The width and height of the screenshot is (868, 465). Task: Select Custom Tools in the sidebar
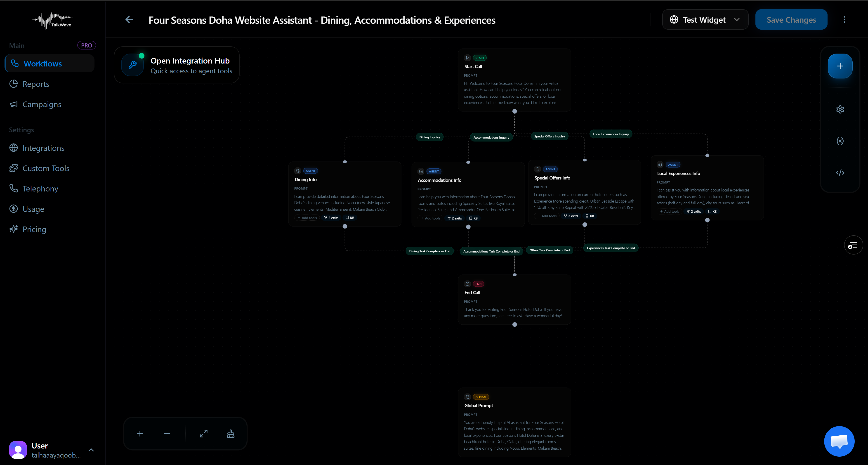tap(46, 168)
